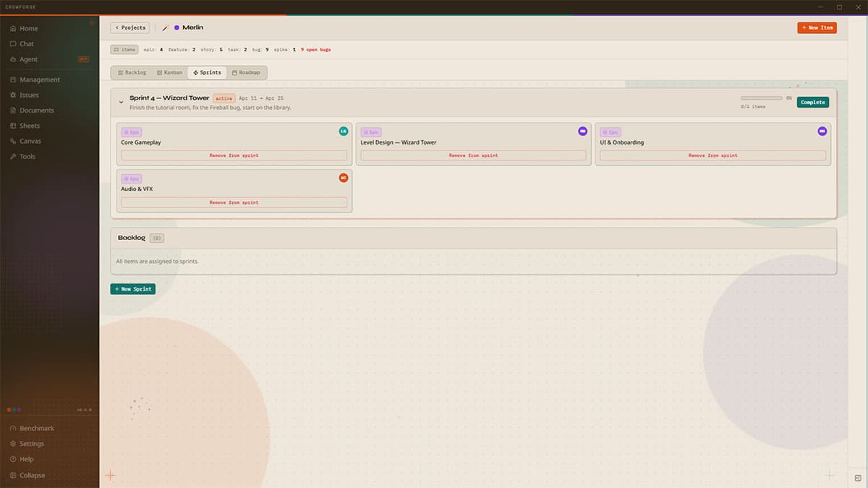Click the 'Sprint 4 — Wizard Tower' heading

169,98
